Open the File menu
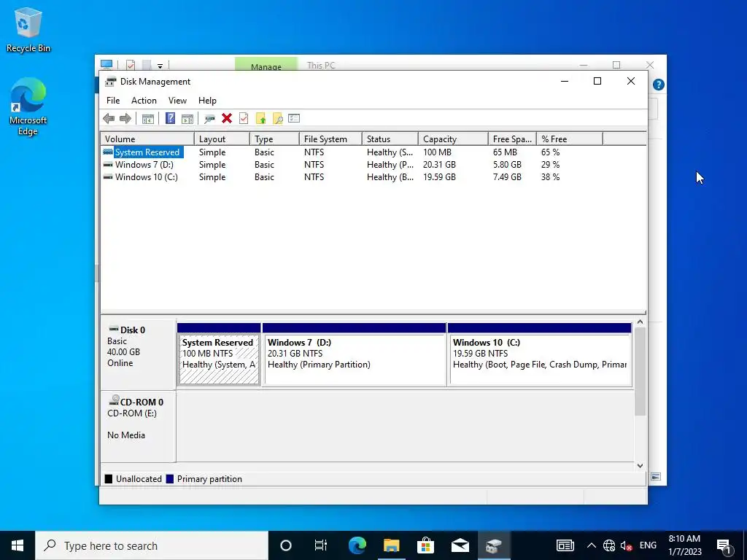This screenshot has height=560, width=747. [113, 101]
